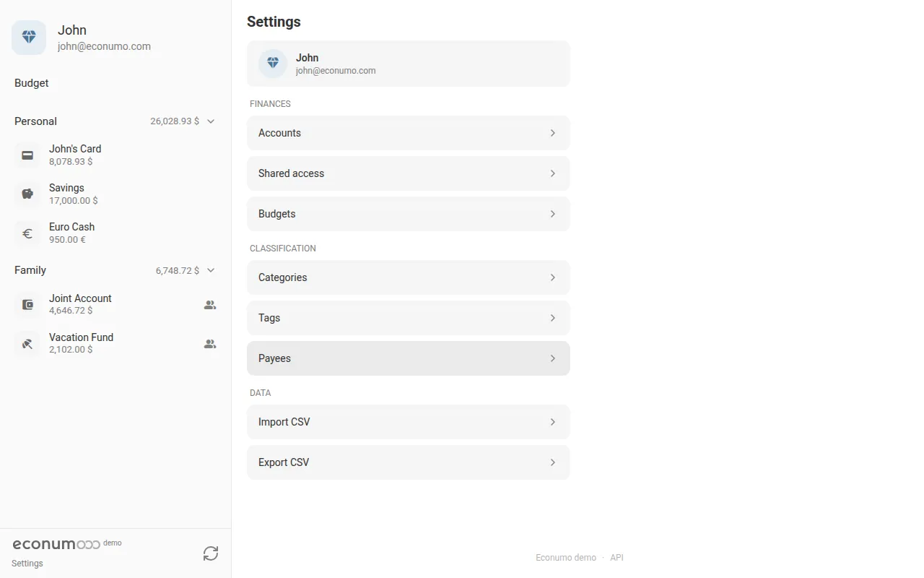Viewport: 924px width, 578px height.
Task: Select the Payees row label
Action: [274, 358]
